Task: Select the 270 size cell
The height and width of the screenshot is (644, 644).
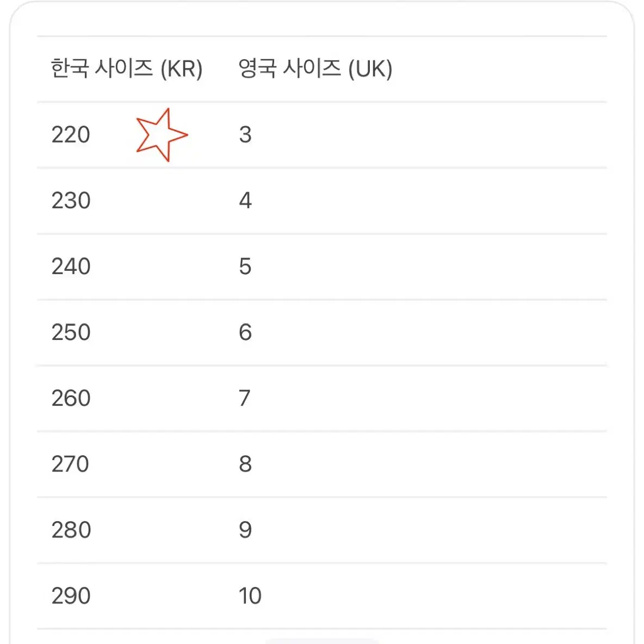Action: pyautogui.click(x=70, y=464)
